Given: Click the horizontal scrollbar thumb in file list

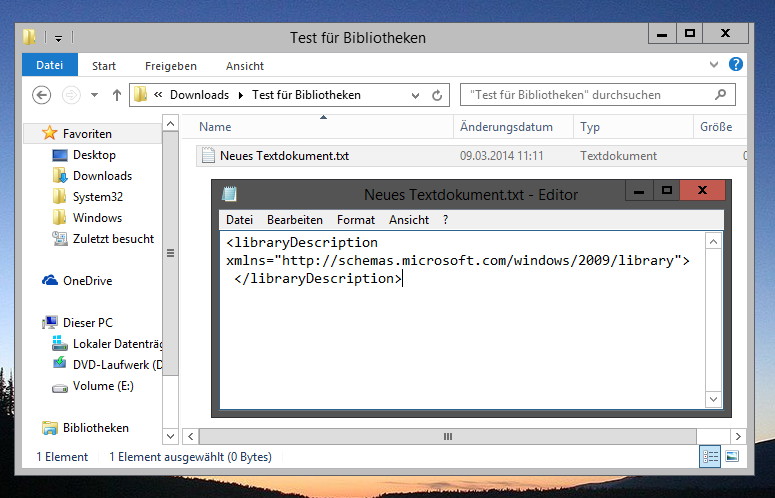Looking at the screenshot, I should coord(448,437).
